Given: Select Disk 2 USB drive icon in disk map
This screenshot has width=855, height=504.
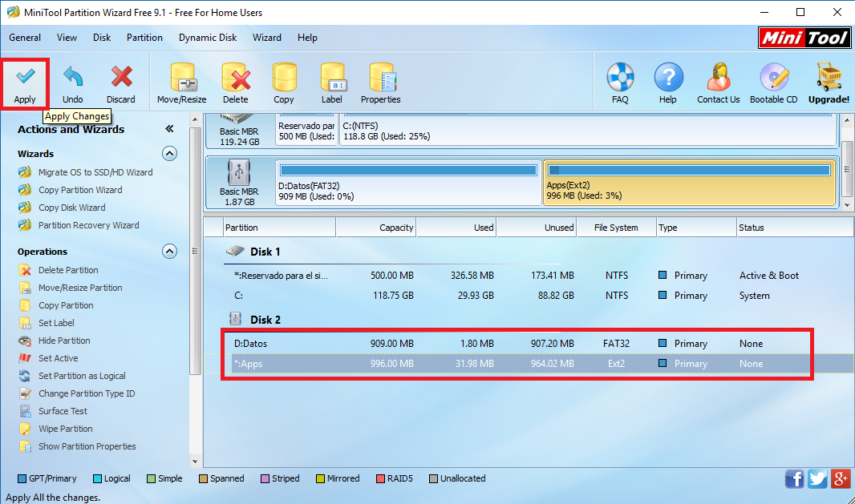Looking at the screenshot, I should pos(239,173).
